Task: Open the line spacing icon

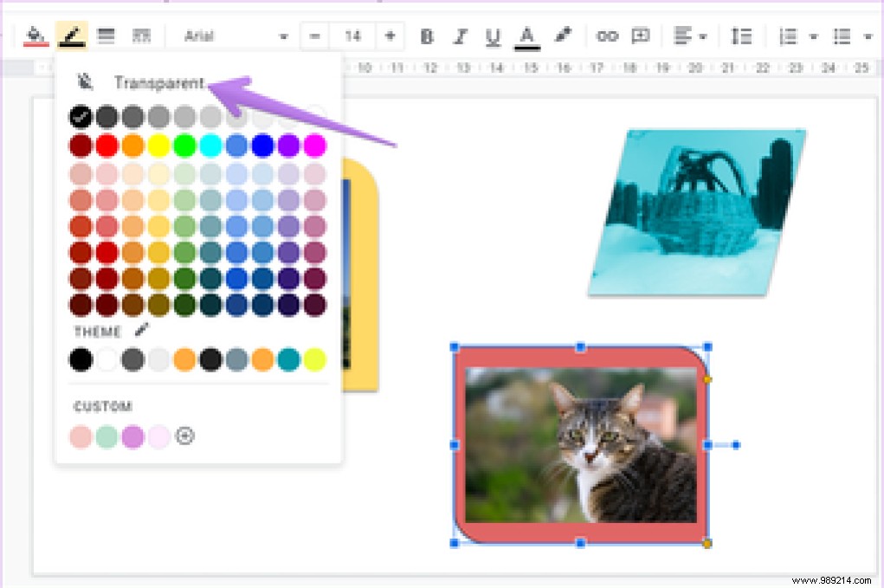Action: pyautogui.click(x=741, y=36)
